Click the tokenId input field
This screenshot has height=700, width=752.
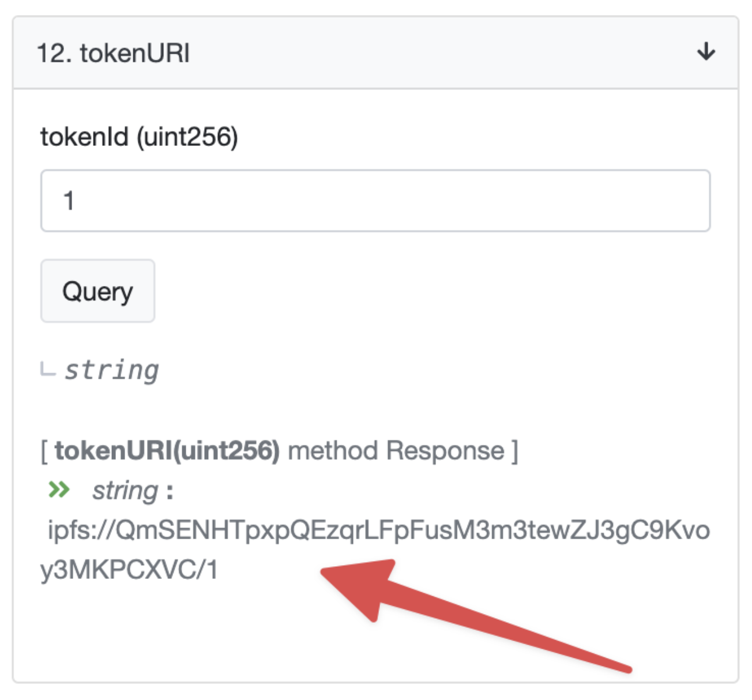click(x=375, y=201)
